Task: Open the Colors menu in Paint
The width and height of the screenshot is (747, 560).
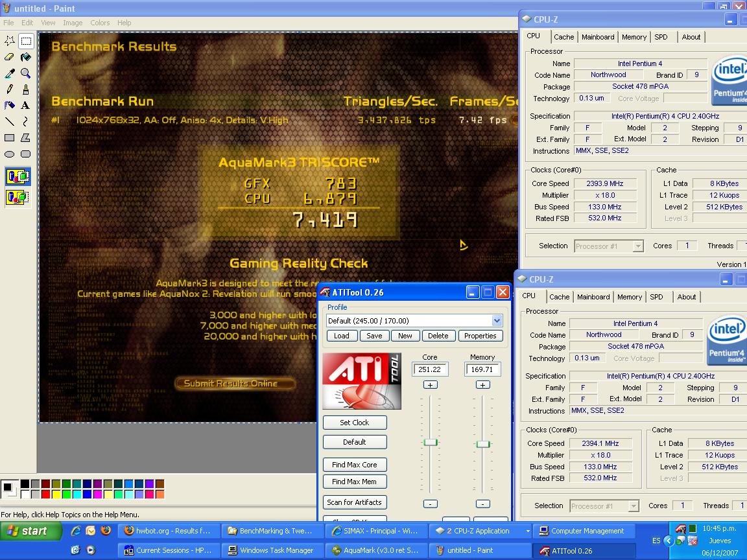Action: pos(100,23)
